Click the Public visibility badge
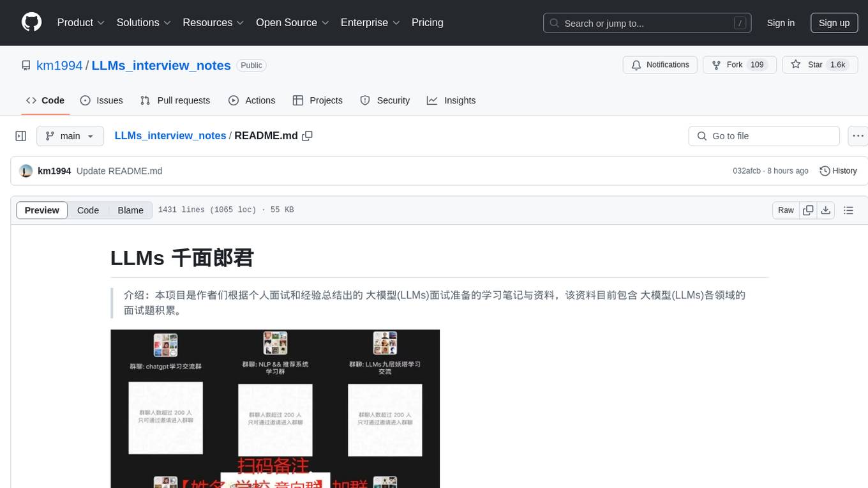 pyautogui.click(x=251, y=65)
